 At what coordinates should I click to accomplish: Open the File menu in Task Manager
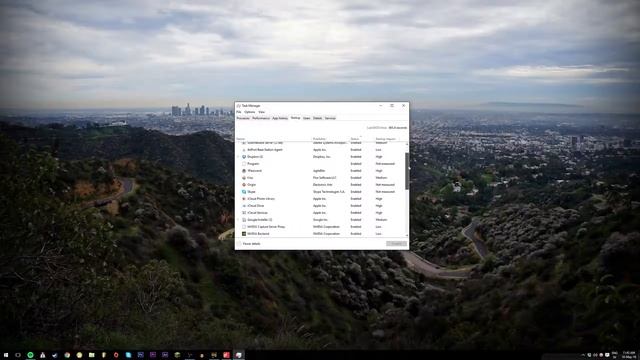(239, 112)
